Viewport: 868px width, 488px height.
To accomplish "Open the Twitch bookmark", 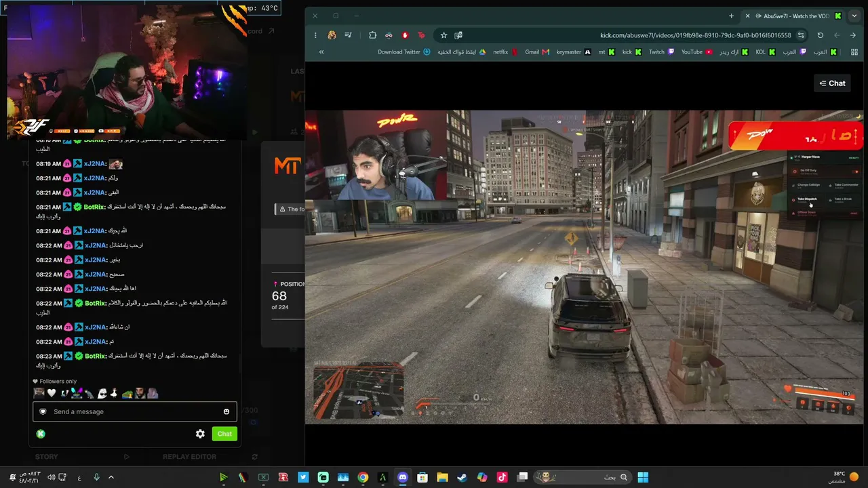I will 661,52.
